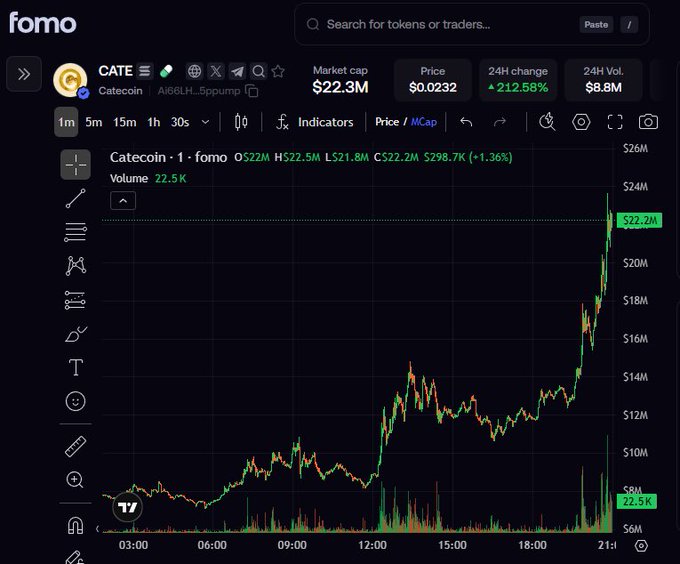Collapse the indicator legend with caret button

coord(123,201)
